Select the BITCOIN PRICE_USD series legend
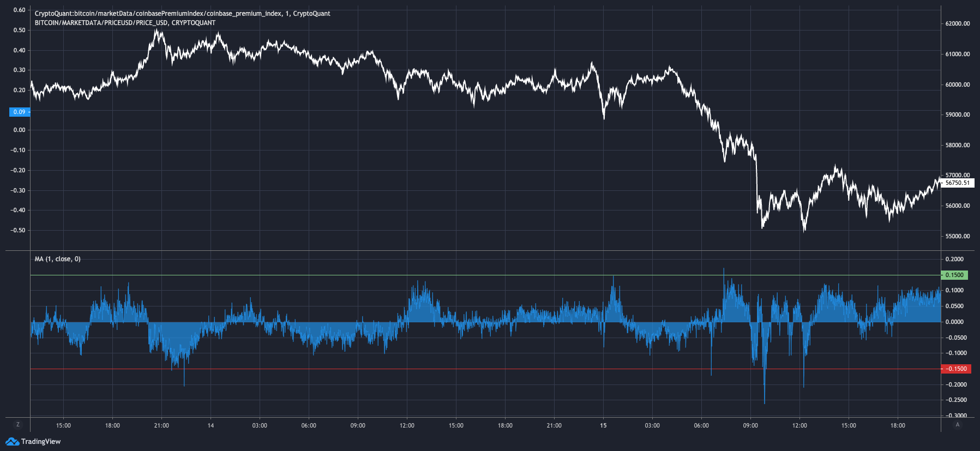 tap(125, 23)
